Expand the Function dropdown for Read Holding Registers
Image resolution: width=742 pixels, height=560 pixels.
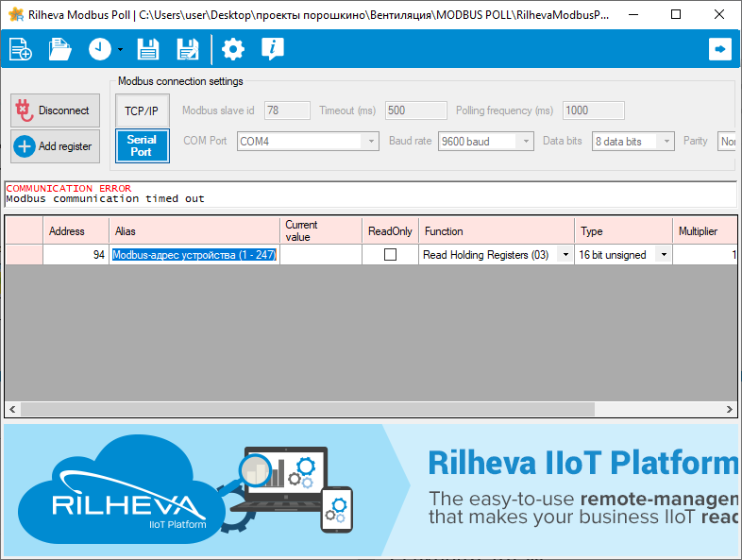(x=565, y=255)
